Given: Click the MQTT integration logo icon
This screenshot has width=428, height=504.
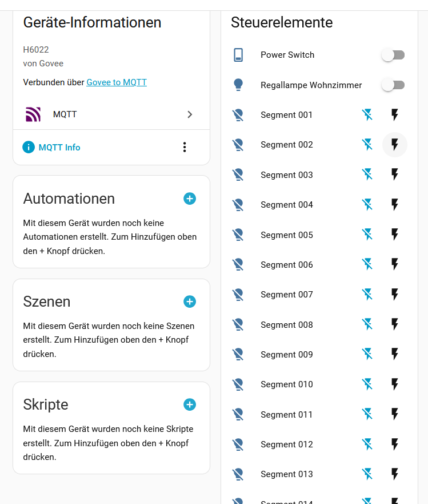Looking at the screenshot, I should (x=33, y=114).
